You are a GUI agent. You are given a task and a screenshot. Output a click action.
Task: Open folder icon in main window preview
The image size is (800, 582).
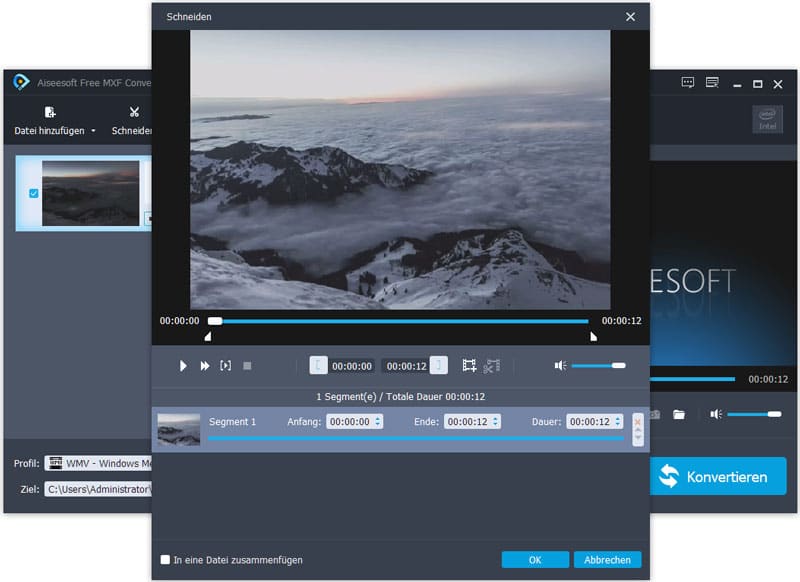679,414
